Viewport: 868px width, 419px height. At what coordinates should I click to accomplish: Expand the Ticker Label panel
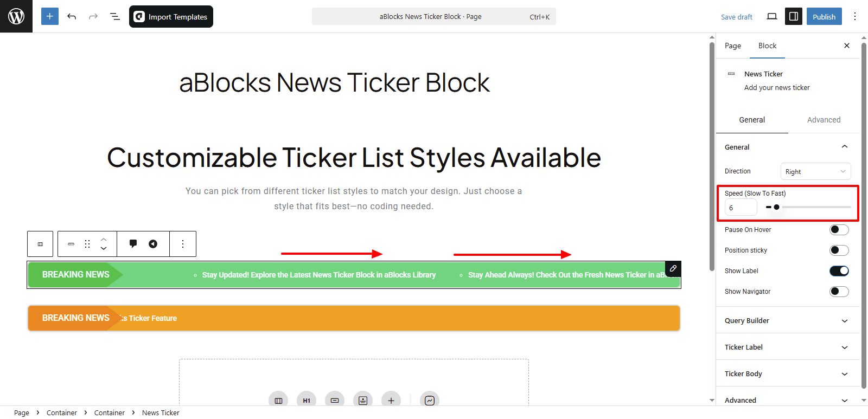click(788, 347)
